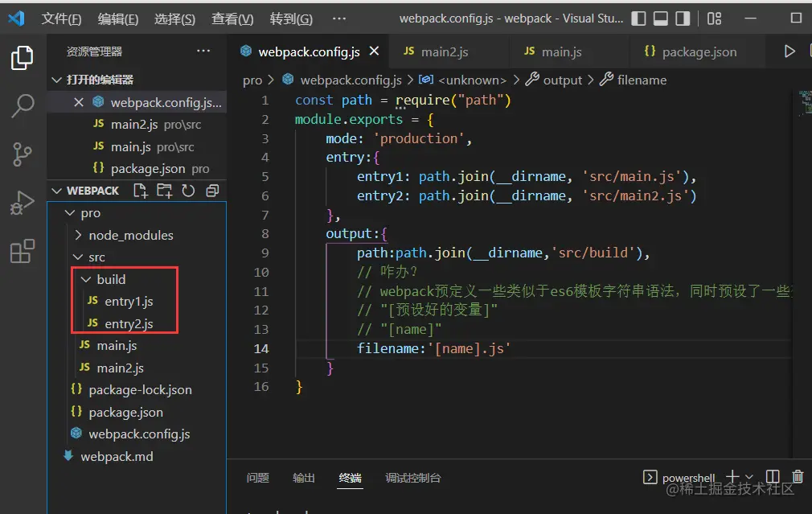Viewport: 812px width, 514px height.
Task: Kill terminal with the trash icon
Action: (798, 476)
